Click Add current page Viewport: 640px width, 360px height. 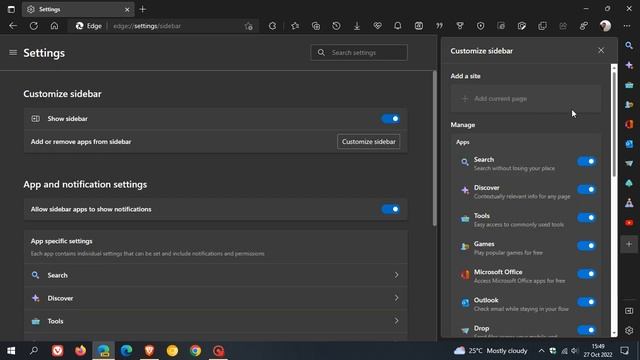point(526,99)
